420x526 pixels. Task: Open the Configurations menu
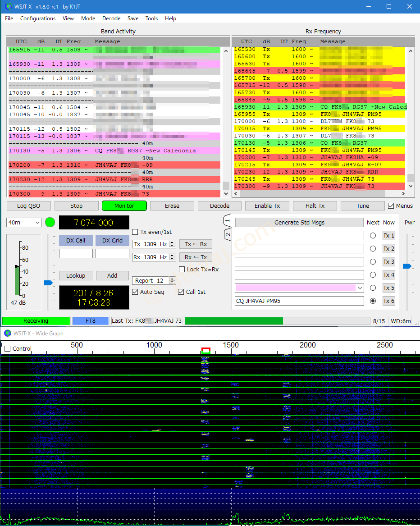[38, 18]
